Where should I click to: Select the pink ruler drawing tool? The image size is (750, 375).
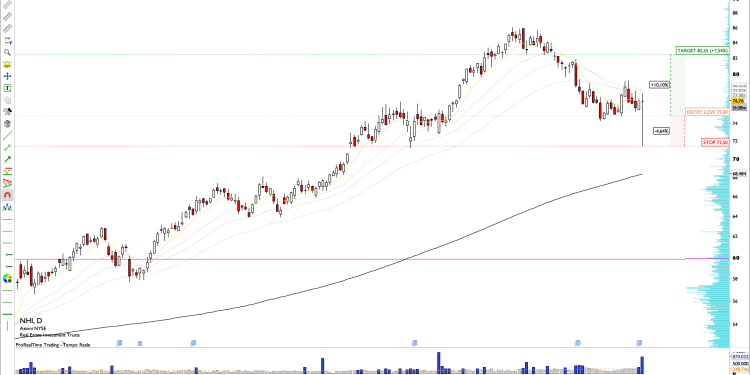7,29
